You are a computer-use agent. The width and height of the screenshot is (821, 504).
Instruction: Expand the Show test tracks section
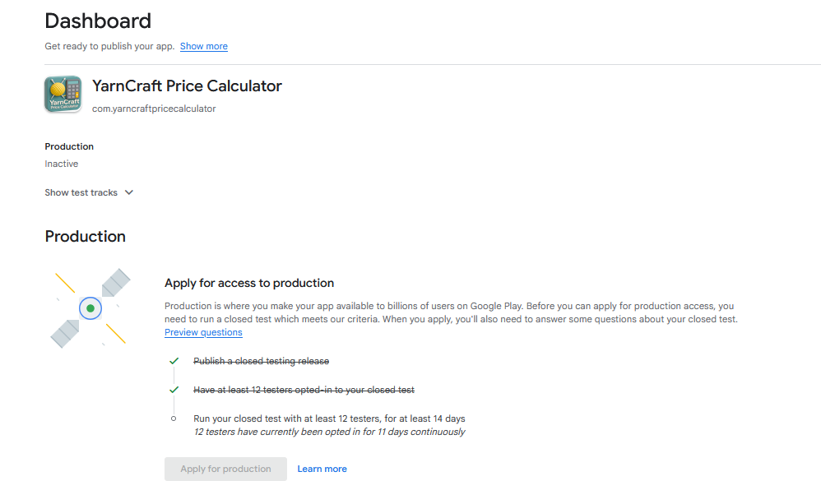(81, 192)
